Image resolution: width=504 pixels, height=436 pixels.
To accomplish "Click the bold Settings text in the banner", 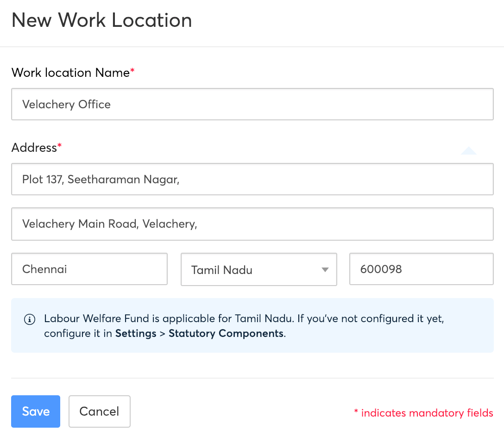I will coord(136,333).
